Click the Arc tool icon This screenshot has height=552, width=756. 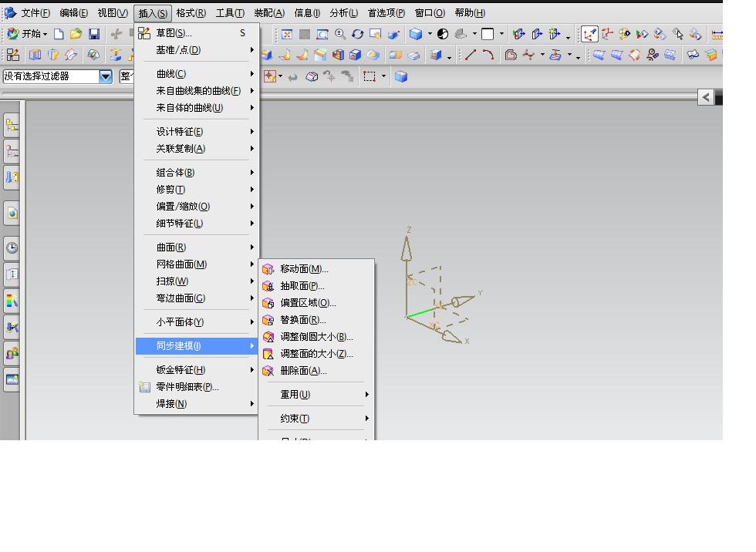coord(488,55)
